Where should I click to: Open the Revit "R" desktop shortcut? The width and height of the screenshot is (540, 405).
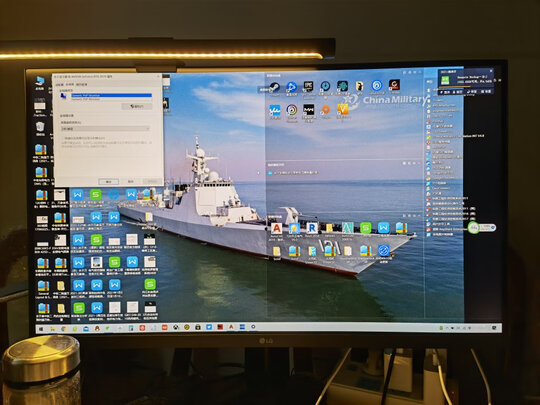312,228
